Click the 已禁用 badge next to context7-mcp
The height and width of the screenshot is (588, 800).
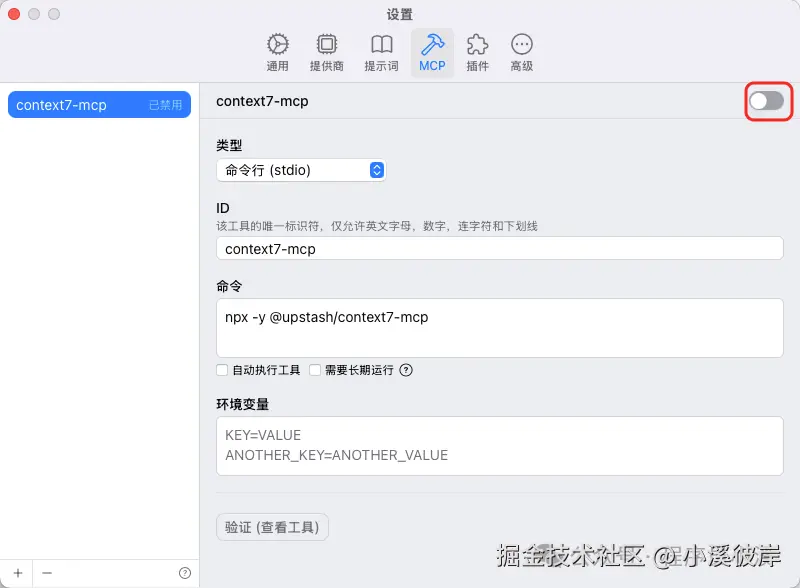coord(168,104)
